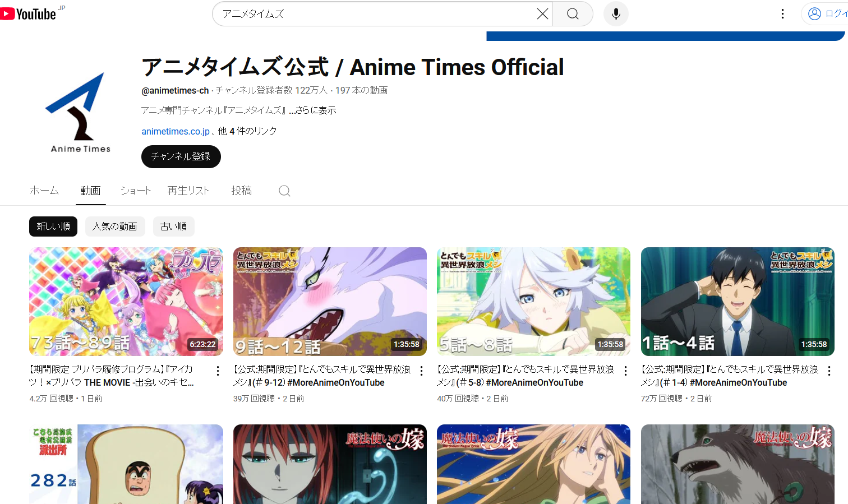Image resolution: width=848 pixels, height=504 pixels.
Task: Select the 人気の動画 sort chip
Action: (x=115, y=226)
